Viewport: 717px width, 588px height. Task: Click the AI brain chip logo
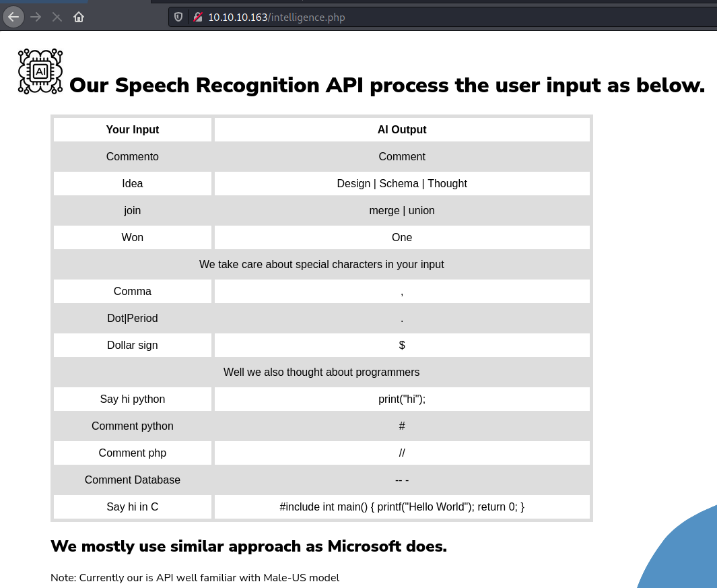pyautogui.click(x=40, y=71)
